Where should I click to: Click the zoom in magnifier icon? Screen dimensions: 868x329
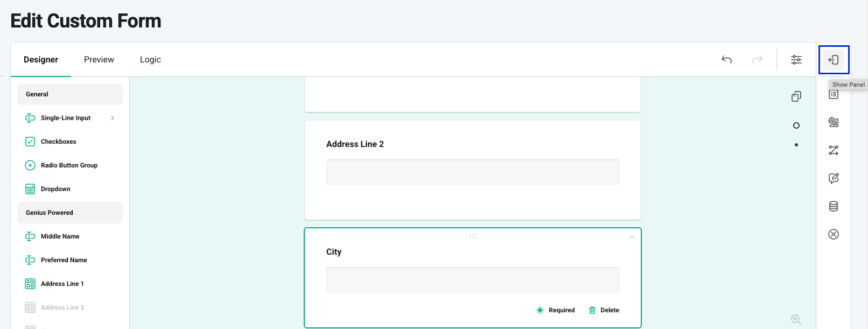796,320
